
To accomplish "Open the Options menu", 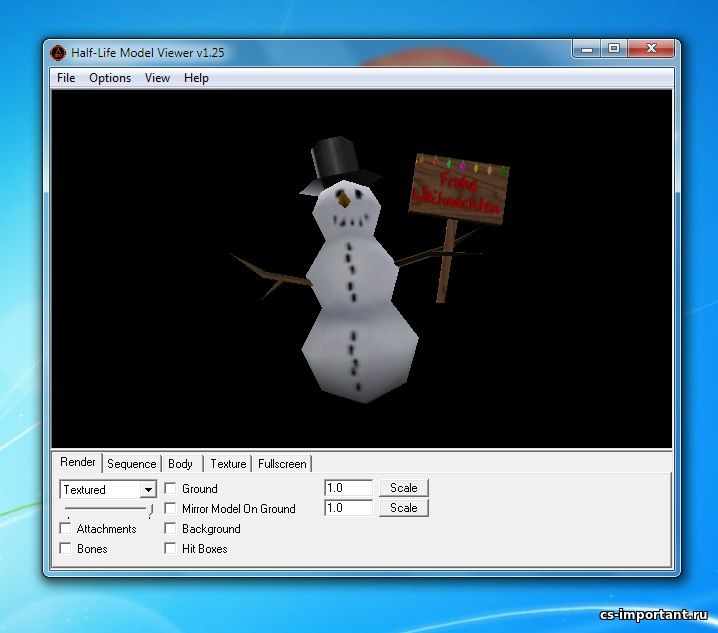I will (110, 78).
